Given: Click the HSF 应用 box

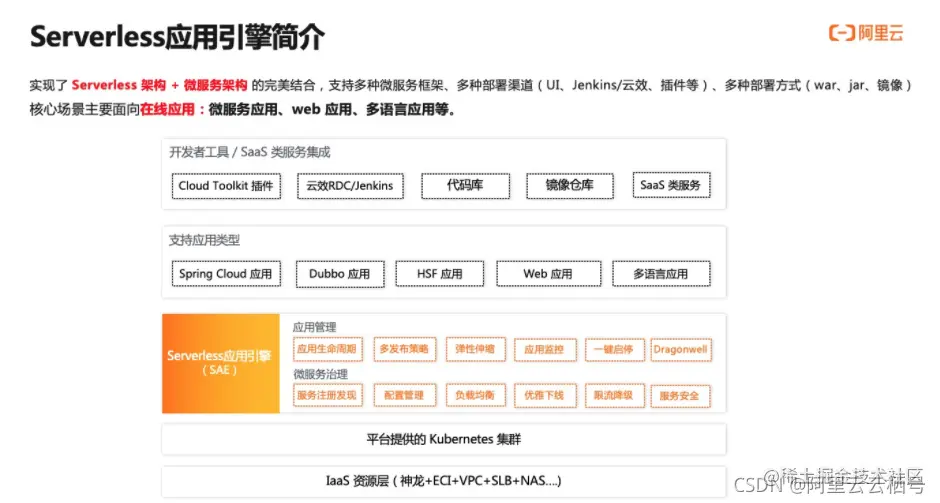Looking at the screenshot, I should tap(439, 274).
